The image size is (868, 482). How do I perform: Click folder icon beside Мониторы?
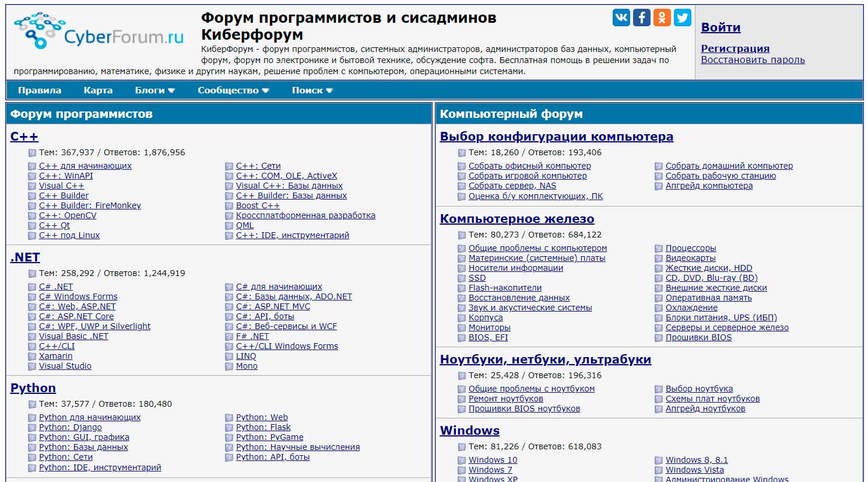(462, 328)
